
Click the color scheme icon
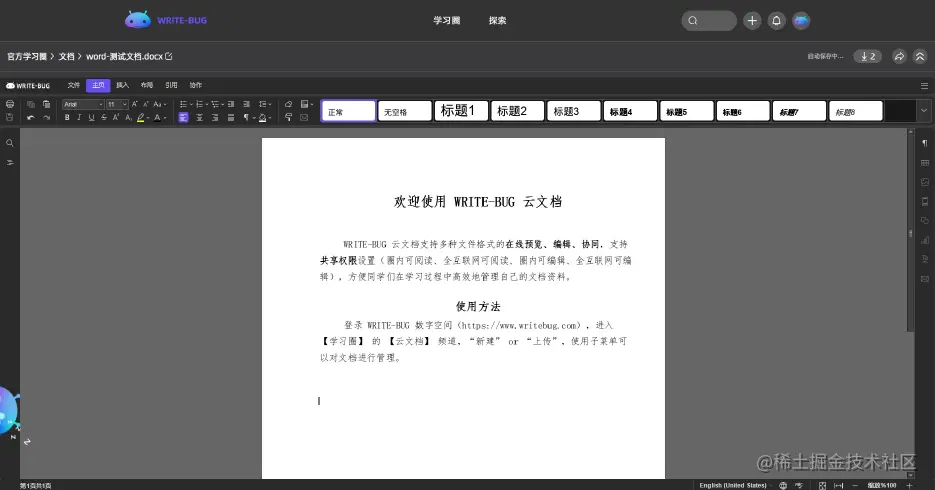click(x=306, y=104)
